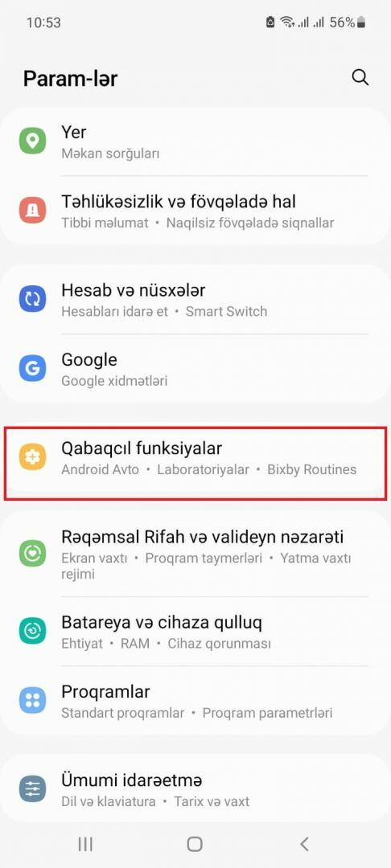Screen dimensions: 391x868
Task: Tap the blue four-dot apps icon
Action: [33, 701]
